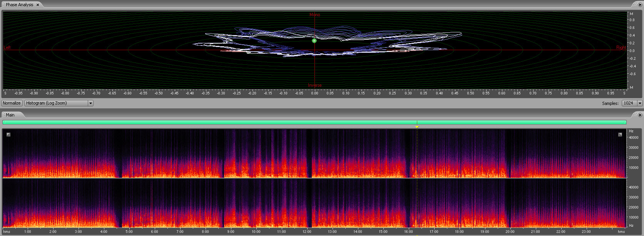
Task: Select the Phase Analysis tab
Action: coord(19,5)
